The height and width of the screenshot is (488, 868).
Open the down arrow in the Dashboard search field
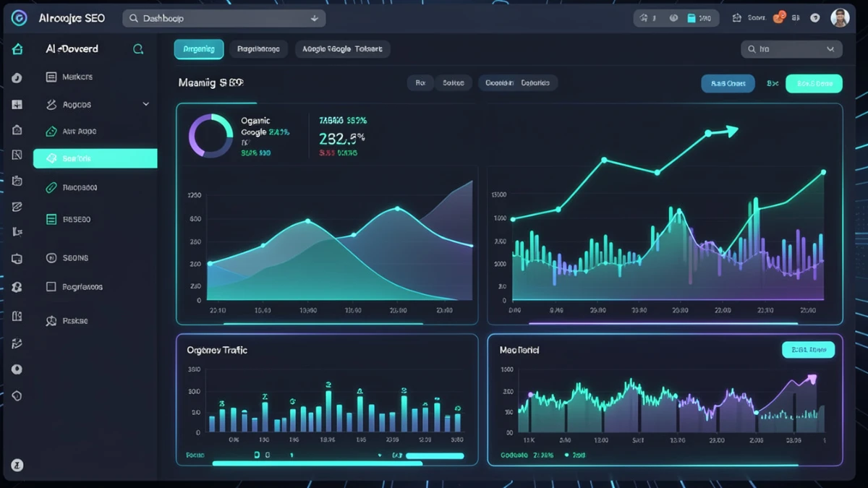click(x=314, y=18)
